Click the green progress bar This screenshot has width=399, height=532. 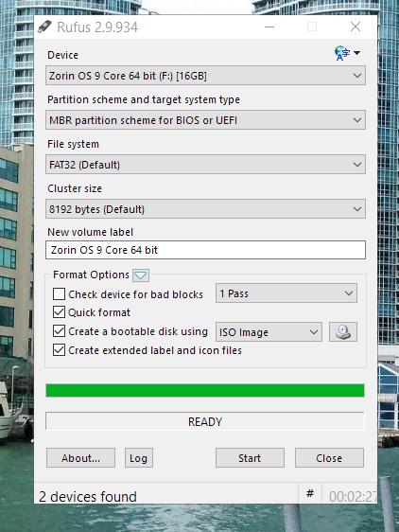click(205, 391)
